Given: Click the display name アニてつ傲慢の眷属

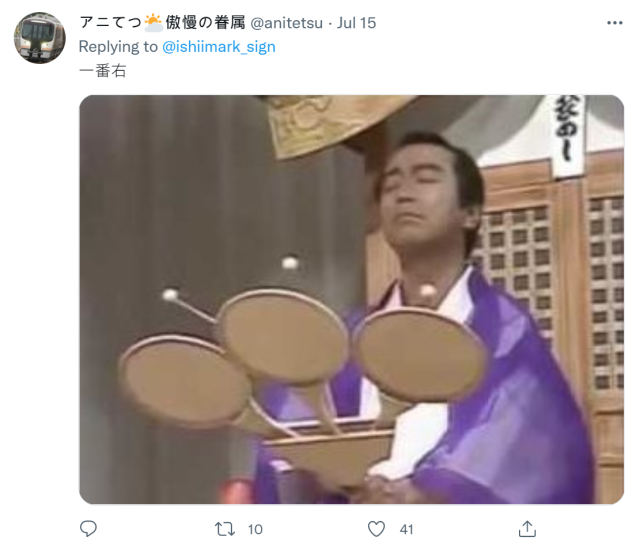Looking at the screenshot, I should click(162, 22).
